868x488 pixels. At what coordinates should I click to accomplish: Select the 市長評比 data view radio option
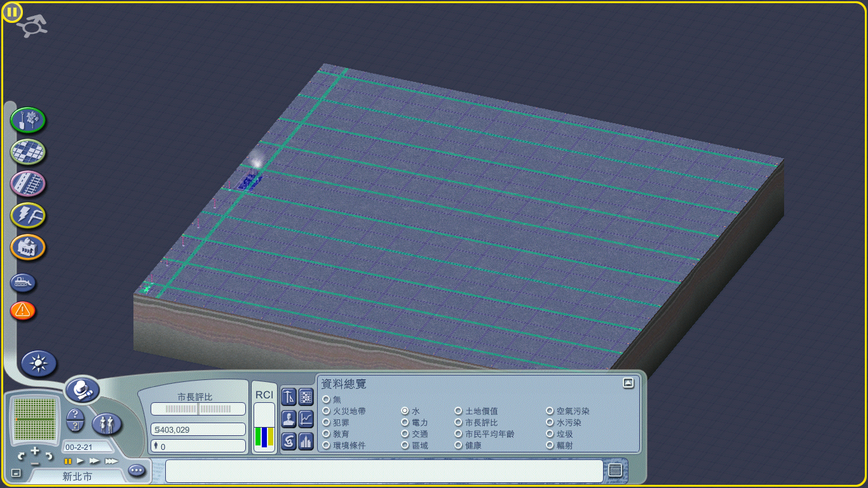(458, 423)
